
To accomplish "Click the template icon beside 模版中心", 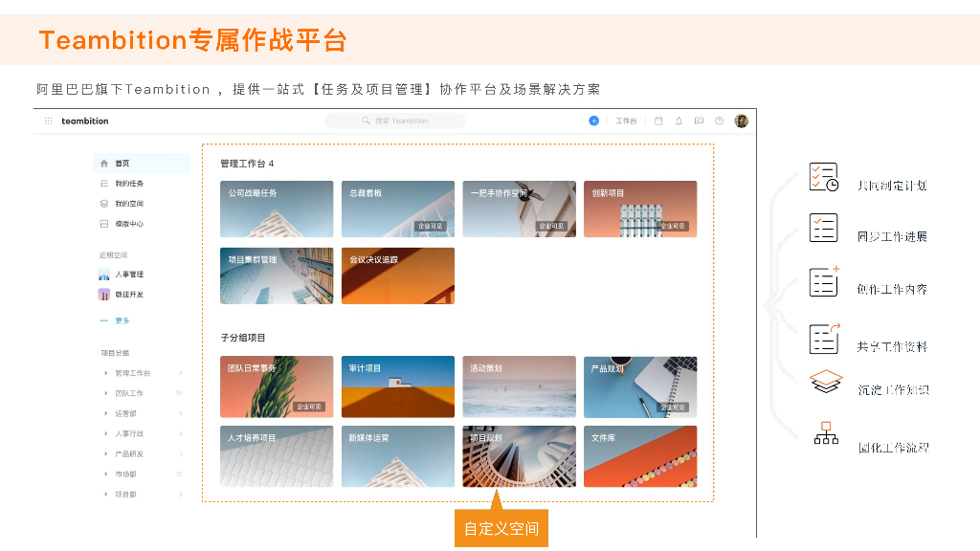I will click(x=104, y=224).
